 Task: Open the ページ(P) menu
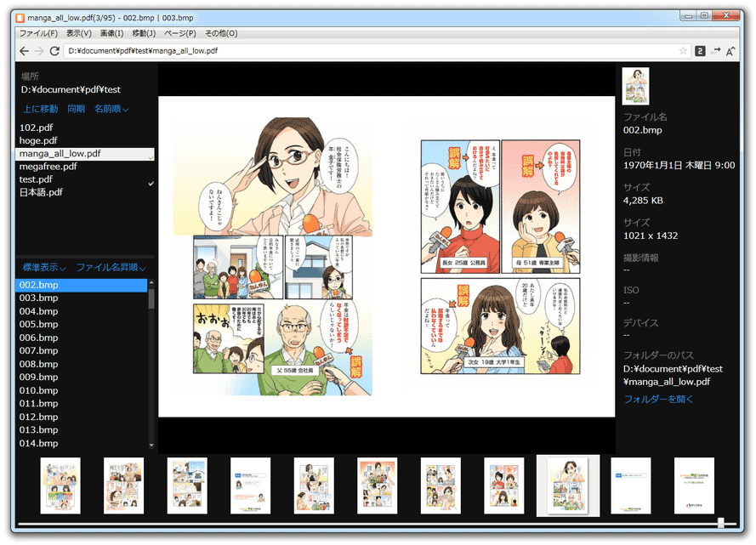coord(179,33)
